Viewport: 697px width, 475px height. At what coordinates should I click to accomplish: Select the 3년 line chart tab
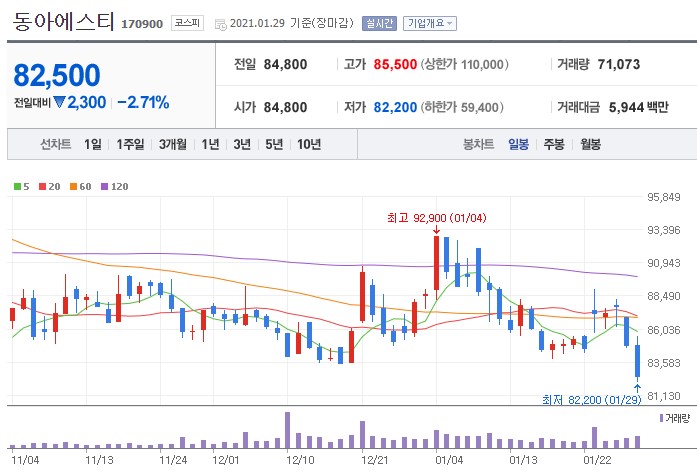(242, 144)
